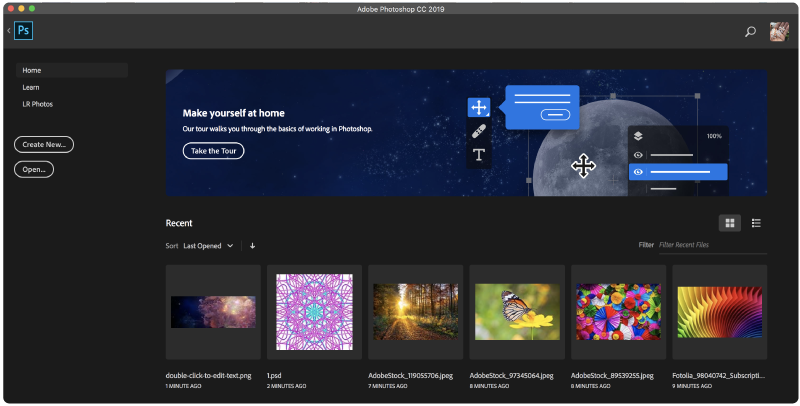Click the highlighted eye icon in banner

click(x=639, y=172)
